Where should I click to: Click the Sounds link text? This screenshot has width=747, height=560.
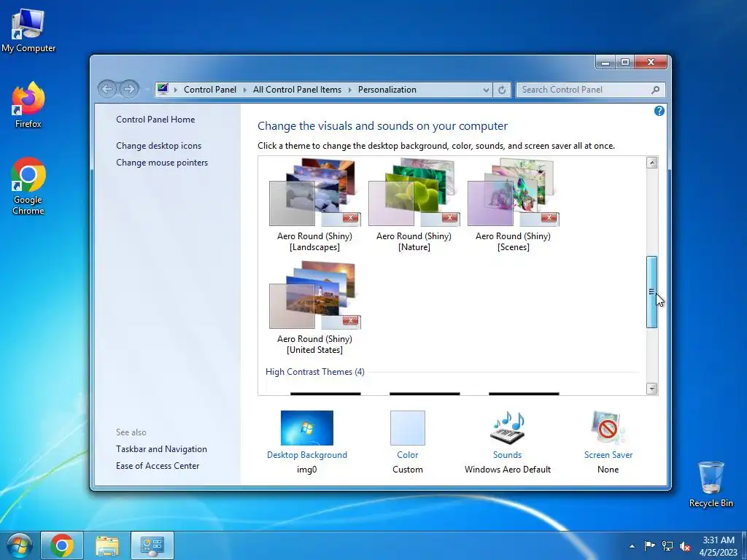point(508,455)
